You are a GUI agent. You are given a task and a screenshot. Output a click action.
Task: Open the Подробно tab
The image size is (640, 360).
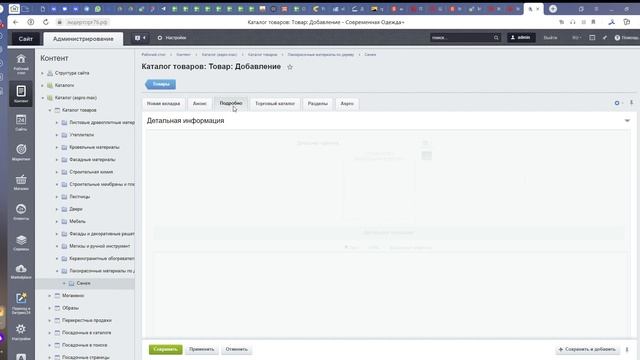coord(231,103)
